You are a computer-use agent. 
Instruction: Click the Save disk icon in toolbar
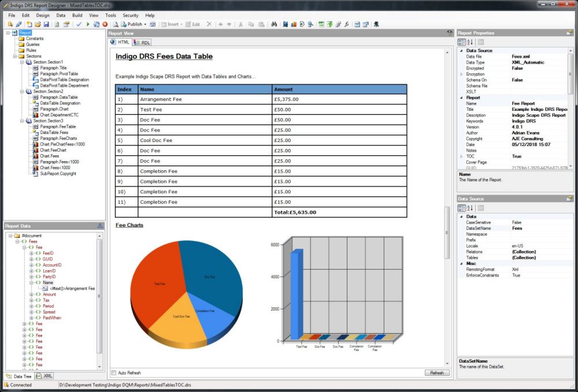(46, 24)
